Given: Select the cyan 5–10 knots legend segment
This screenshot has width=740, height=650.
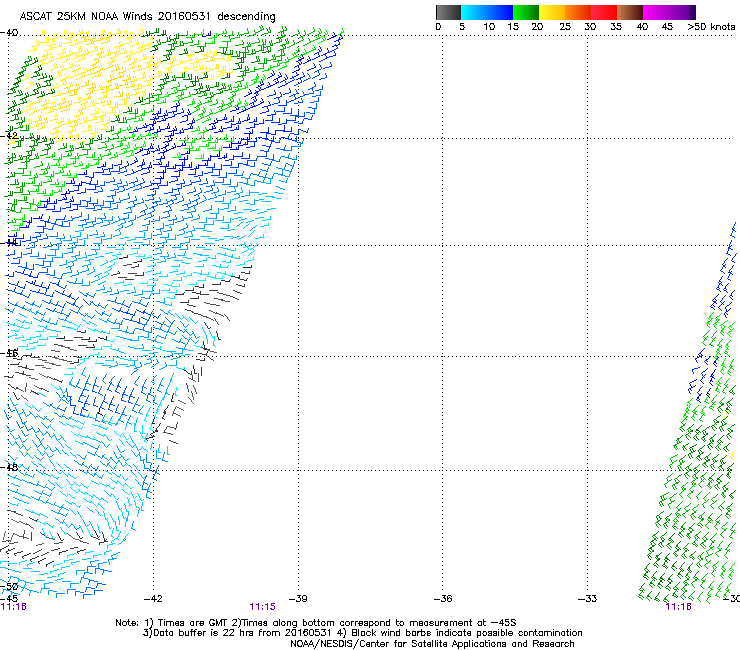Looking at the screenshot, I should (x=474, y=12).
